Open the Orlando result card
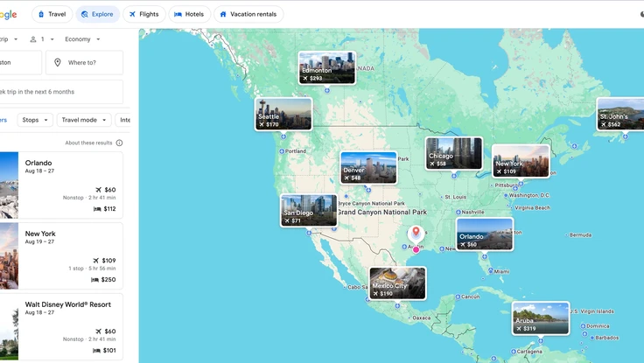This screenshot has height=363, width=644. [61, 185]
